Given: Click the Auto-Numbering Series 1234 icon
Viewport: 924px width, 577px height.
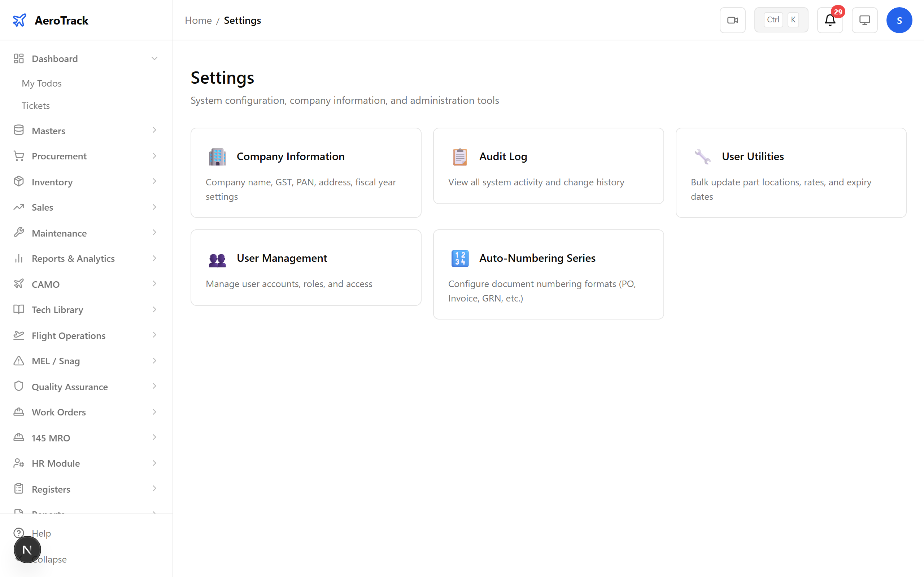Looking at the screenshot, I should [x=460, y=258].
